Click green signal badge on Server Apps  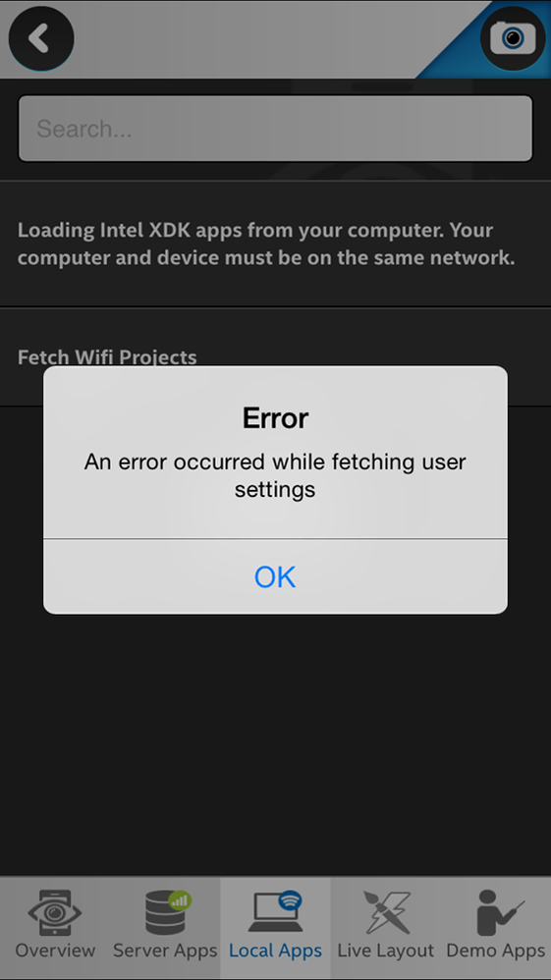click(180, 900)
